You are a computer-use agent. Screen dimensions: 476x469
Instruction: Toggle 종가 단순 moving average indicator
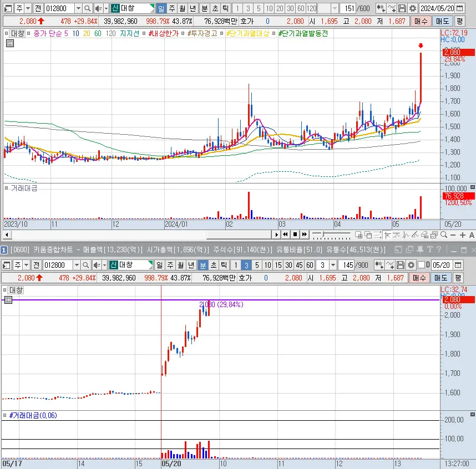28,33
